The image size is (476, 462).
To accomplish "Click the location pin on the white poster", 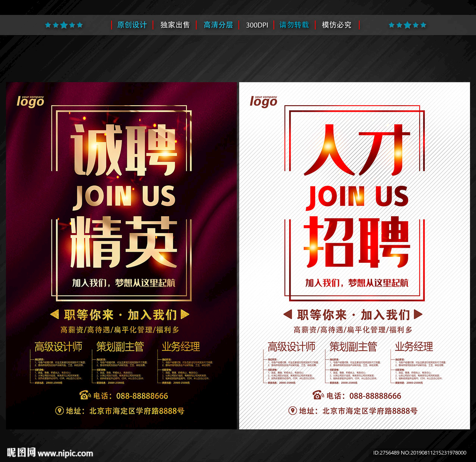I will [292, 411].
